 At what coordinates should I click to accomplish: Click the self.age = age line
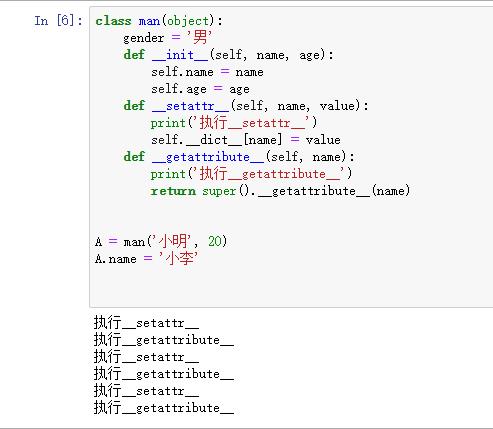pyautogui.click(x=200, y=89)
